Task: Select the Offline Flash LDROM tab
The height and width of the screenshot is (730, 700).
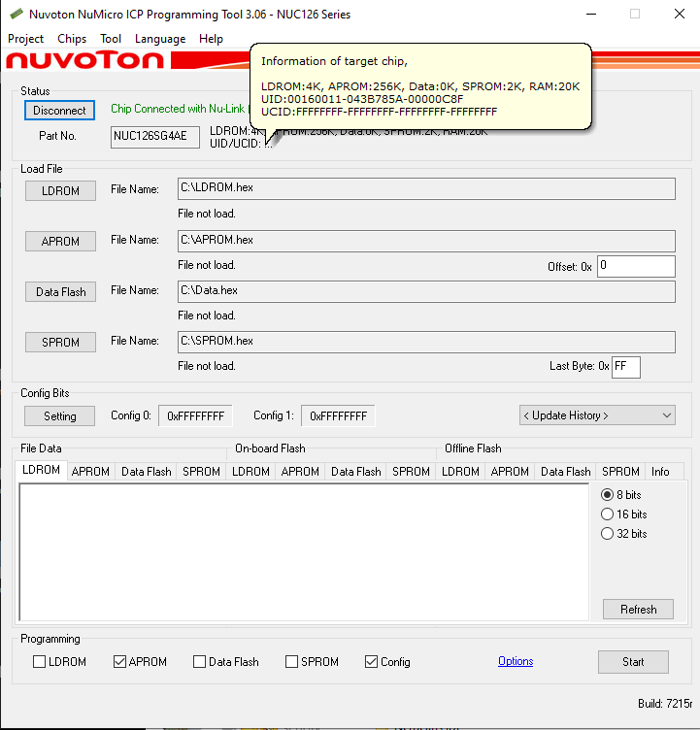Action: pyautogui.click(x=460, y=472)
